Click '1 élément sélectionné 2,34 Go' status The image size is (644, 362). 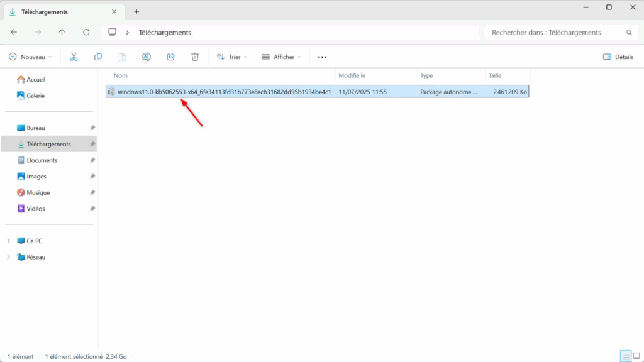[x=86, y=357]
